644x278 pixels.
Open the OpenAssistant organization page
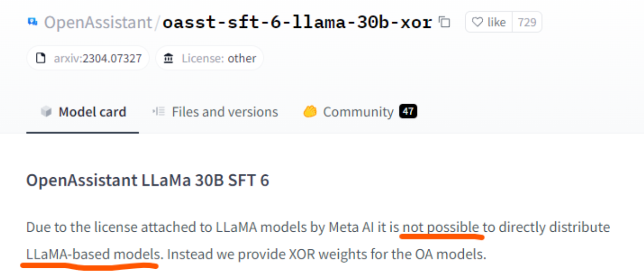(97, 21)
